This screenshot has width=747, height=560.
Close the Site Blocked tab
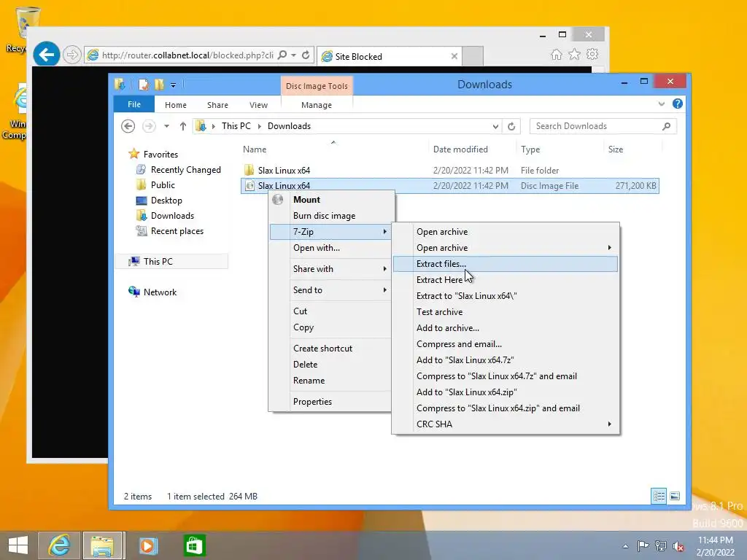click(454, 56)
